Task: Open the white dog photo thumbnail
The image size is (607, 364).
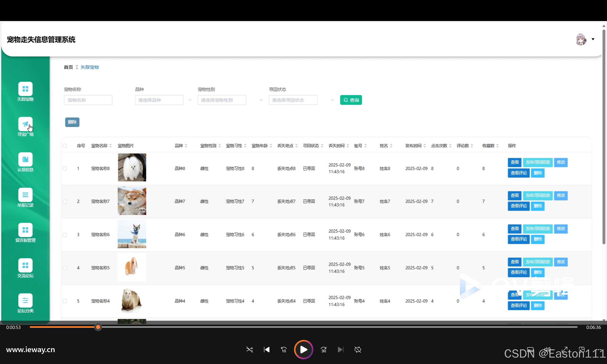Action: (132, 168)
